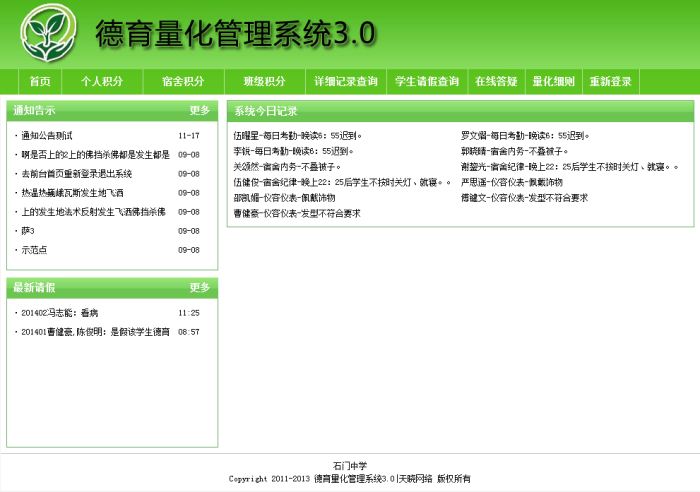Navigate to 学生请假查询
This screenshot has width=700, height=492.
(x=427, y=82)
